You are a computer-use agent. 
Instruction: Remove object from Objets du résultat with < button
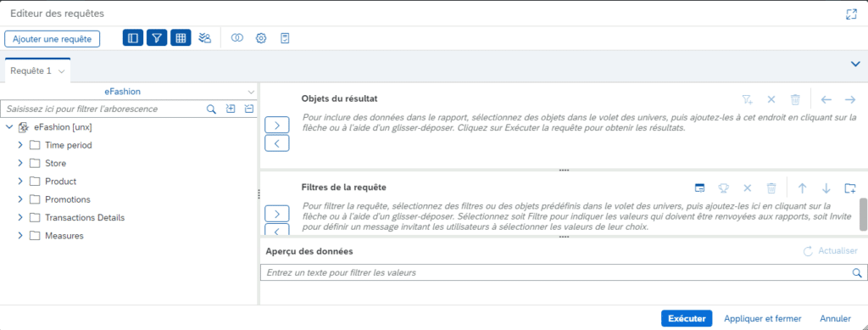point(277,143)
